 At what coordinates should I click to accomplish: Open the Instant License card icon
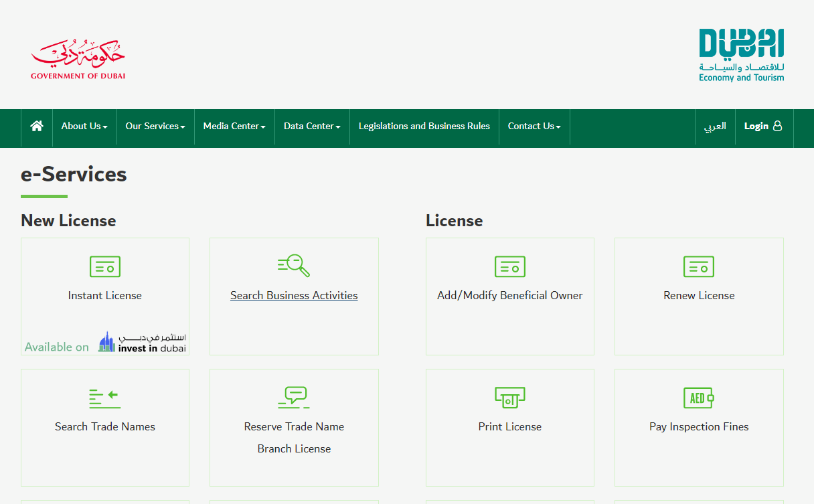click(104, 266)
